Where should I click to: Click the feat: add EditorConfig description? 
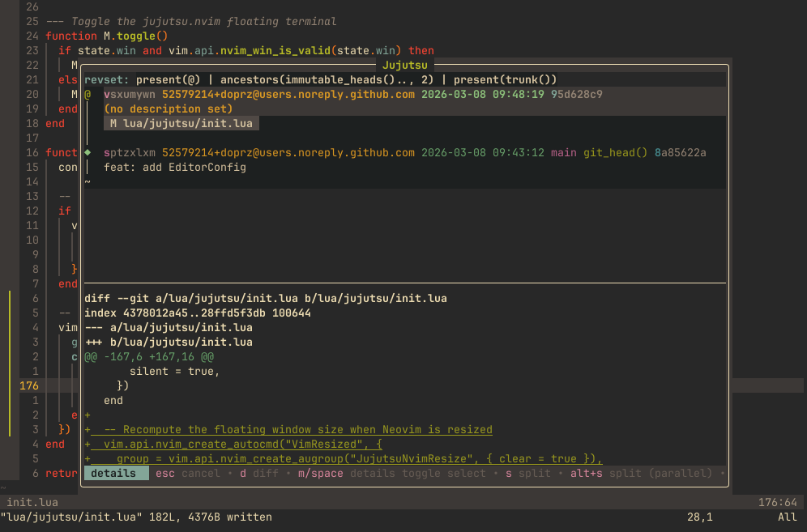[175, 168]
